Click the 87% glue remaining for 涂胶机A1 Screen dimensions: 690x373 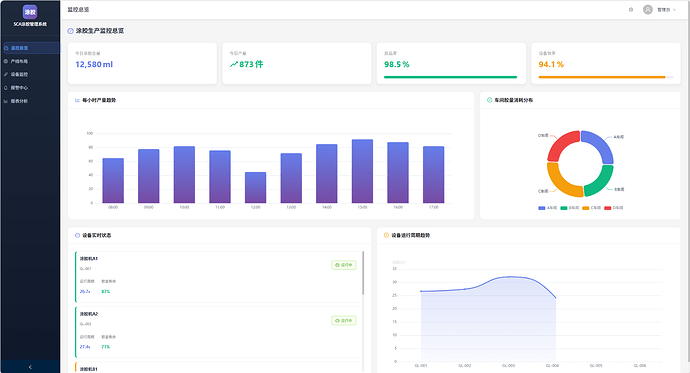[x=106, y=291]
